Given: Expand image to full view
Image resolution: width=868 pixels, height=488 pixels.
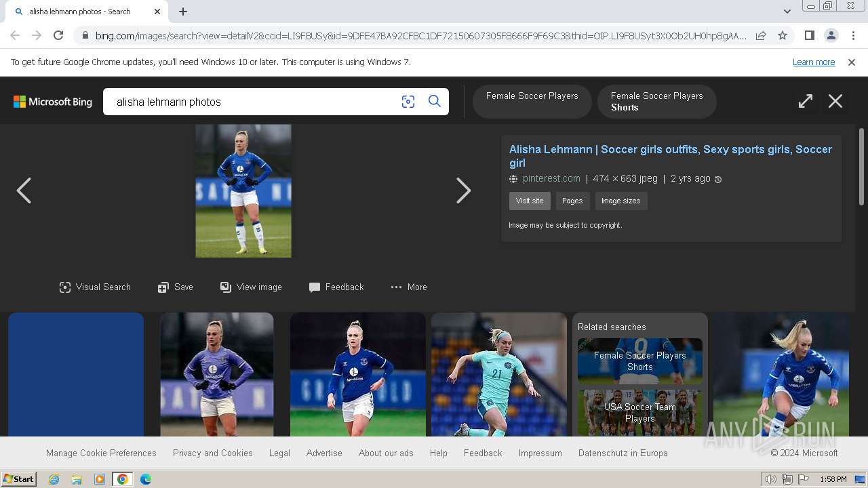Looking at the screenshot, I should (805, 102).
